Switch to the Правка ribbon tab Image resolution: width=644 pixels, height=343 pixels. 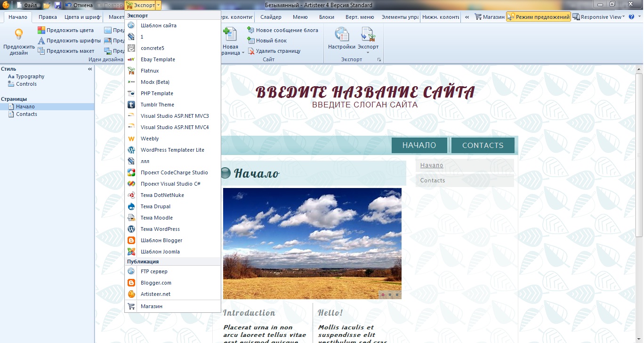48,17
